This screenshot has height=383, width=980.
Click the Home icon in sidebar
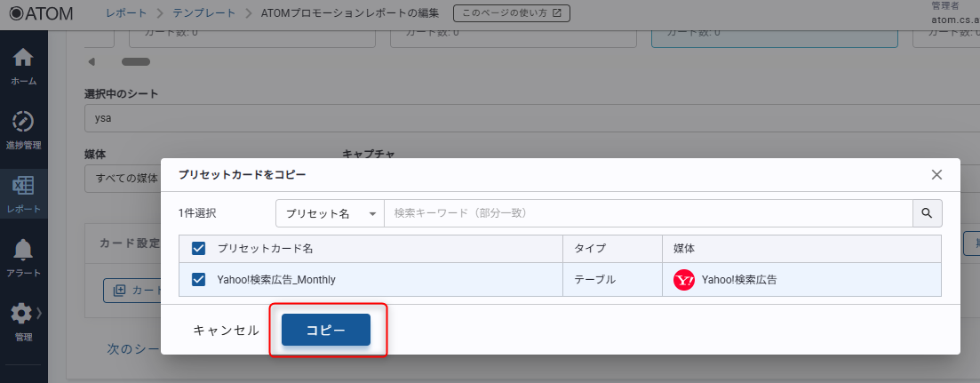click(x=23, y=59)
